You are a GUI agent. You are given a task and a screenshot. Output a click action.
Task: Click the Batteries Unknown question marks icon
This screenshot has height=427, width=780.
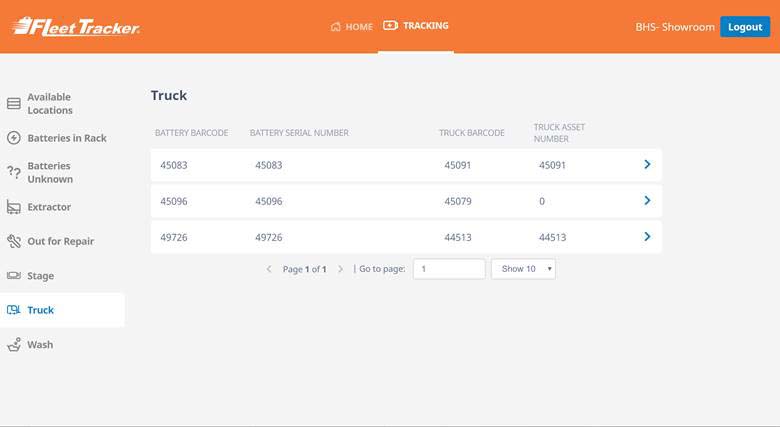tap(14, 173)
